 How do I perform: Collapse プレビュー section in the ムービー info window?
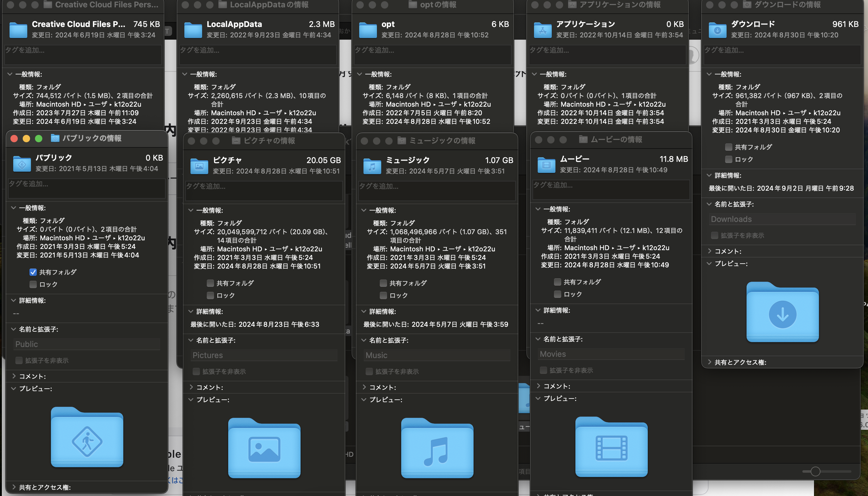538,398
